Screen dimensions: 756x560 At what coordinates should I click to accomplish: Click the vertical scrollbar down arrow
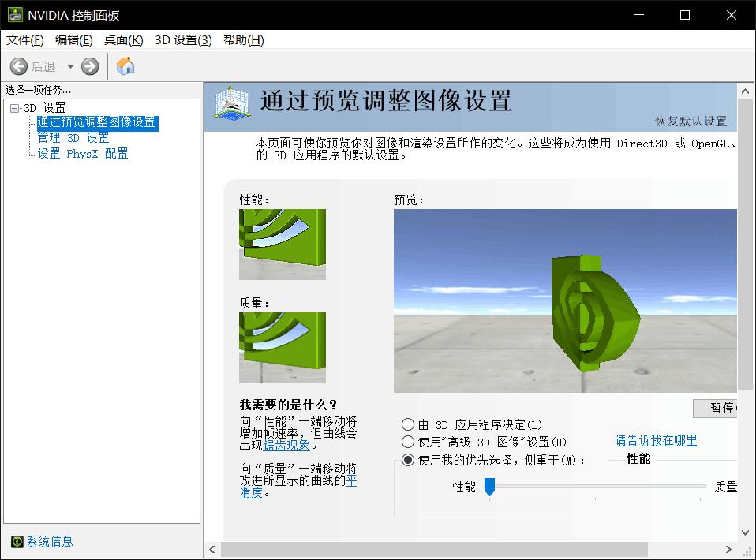(x=745, y=532)
